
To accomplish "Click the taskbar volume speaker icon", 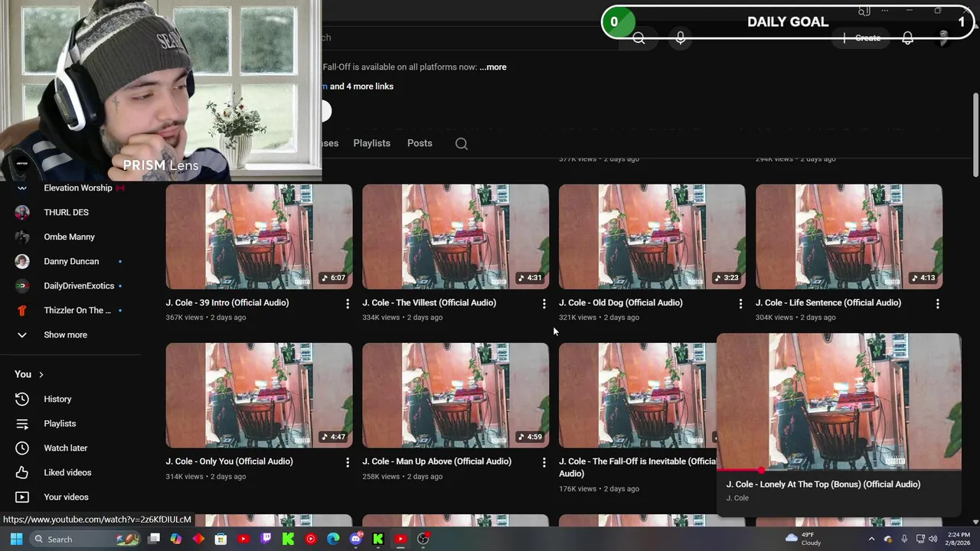I will [933, 539].
